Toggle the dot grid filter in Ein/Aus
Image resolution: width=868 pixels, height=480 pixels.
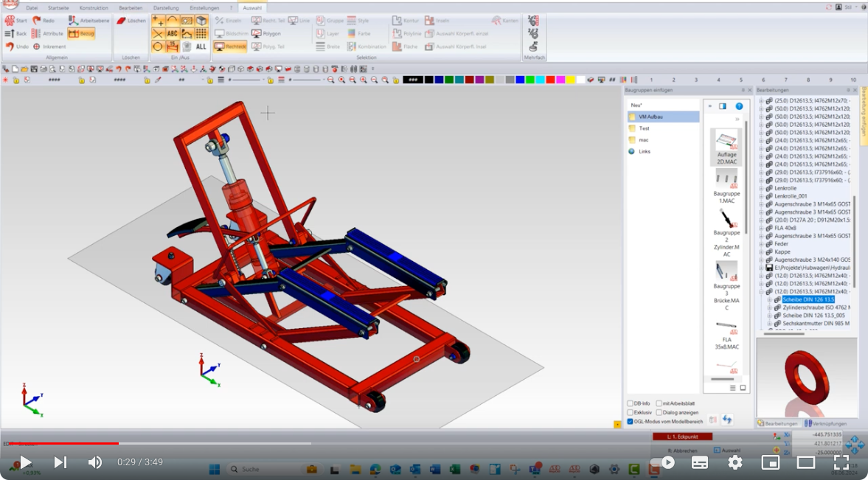(201, 34)
